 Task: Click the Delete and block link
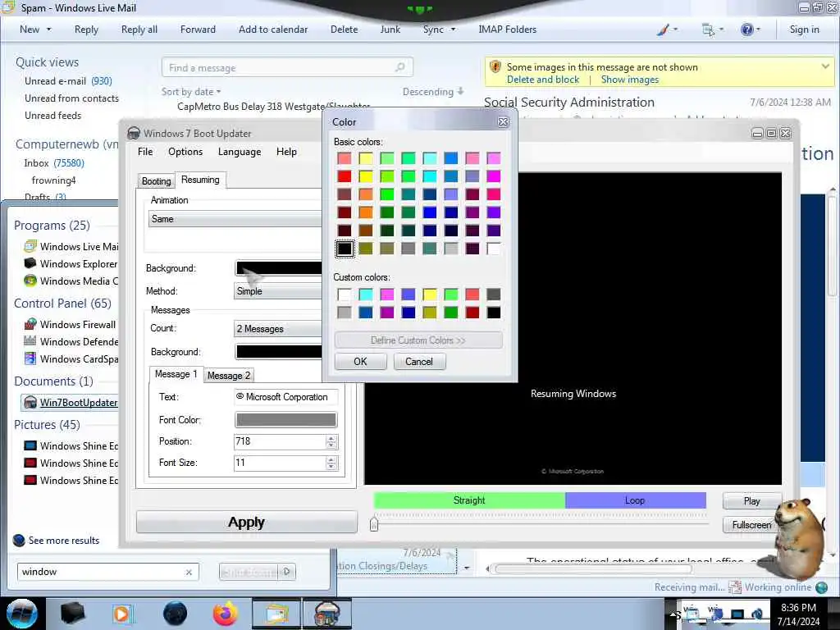[543, 80]
